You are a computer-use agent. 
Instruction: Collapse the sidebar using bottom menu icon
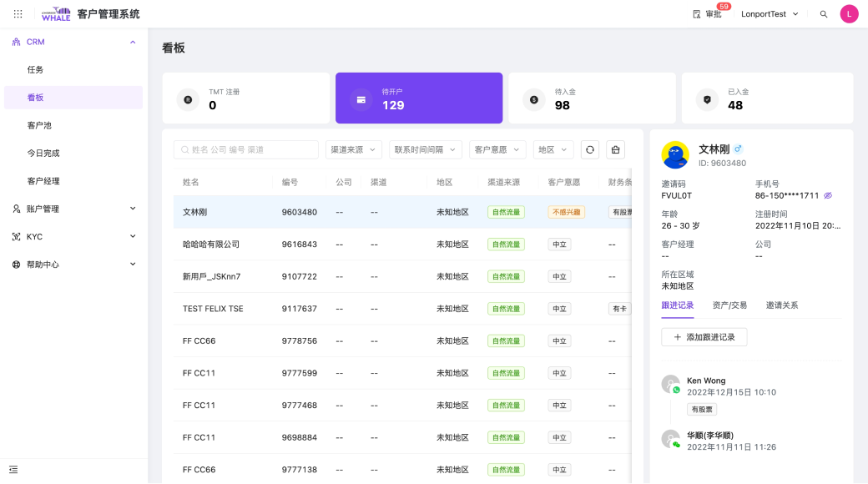tap(13, 470)
